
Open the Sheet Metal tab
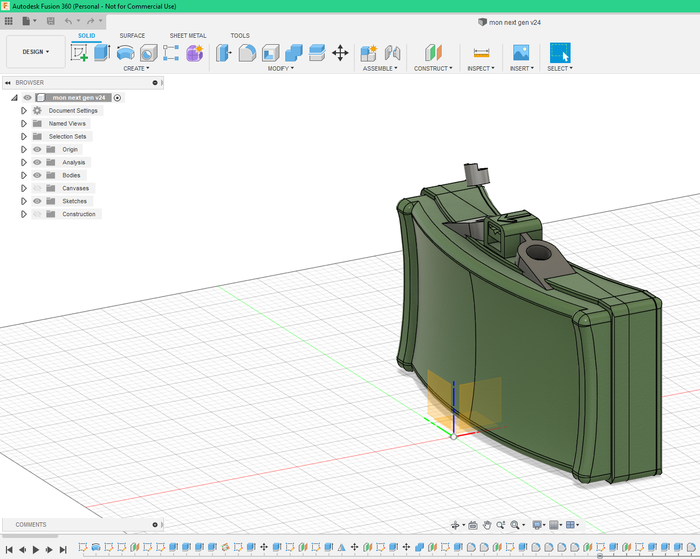(x=187, y=35)
